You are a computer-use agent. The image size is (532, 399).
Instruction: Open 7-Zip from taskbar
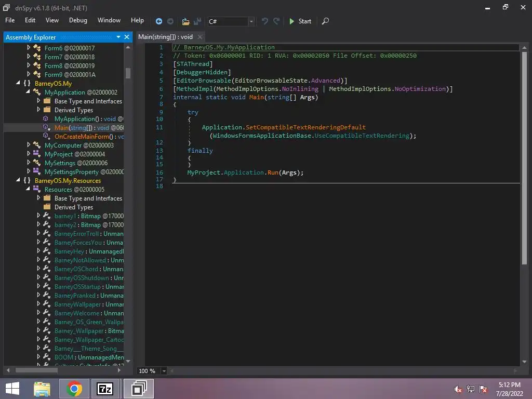[105, 389]
